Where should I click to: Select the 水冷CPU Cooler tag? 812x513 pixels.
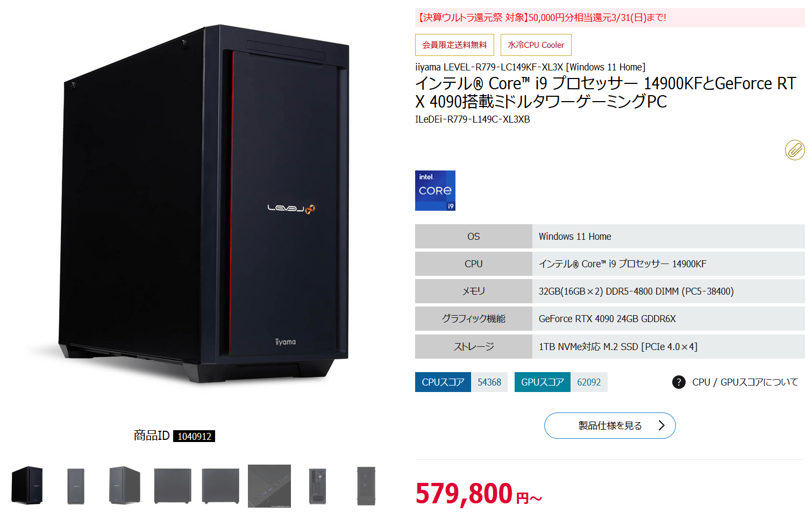coord(536,45)
